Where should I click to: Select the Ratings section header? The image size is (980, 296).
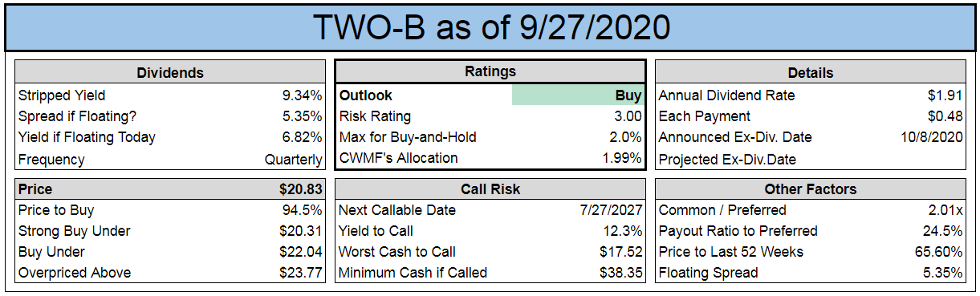tap(490, 72)
